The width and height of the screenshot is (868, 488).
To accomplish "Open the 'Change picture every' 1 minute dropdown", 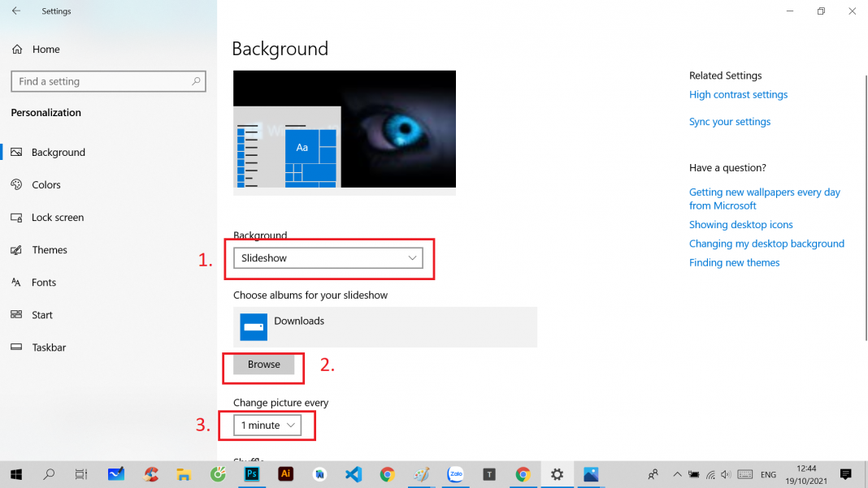I will click(267, 425).
